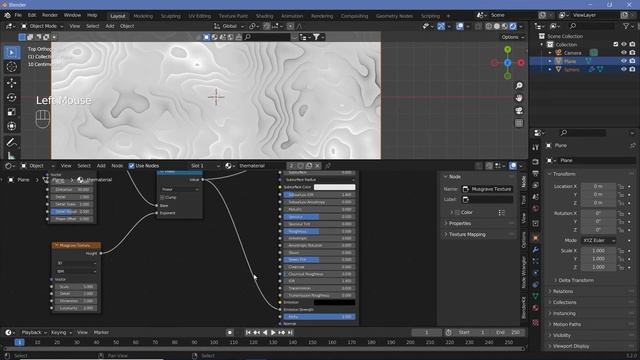
Task: Toggle the Use Nodes checkbox
Action: pos(131,166)
